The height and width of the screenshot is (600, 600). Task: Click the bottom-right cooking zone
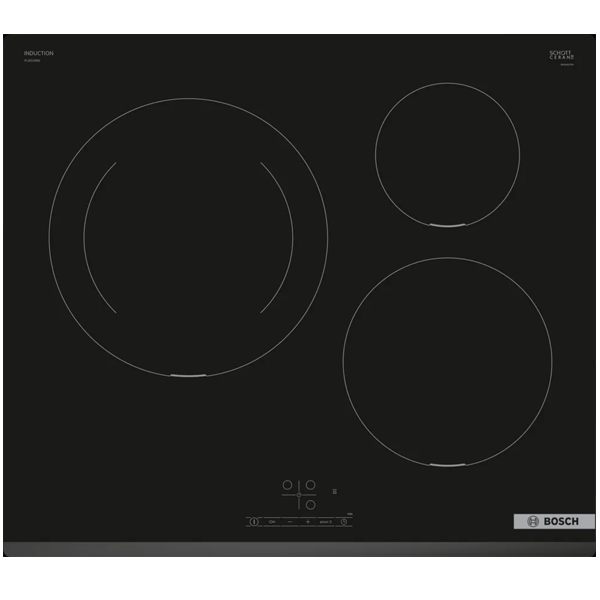[447, 362]
